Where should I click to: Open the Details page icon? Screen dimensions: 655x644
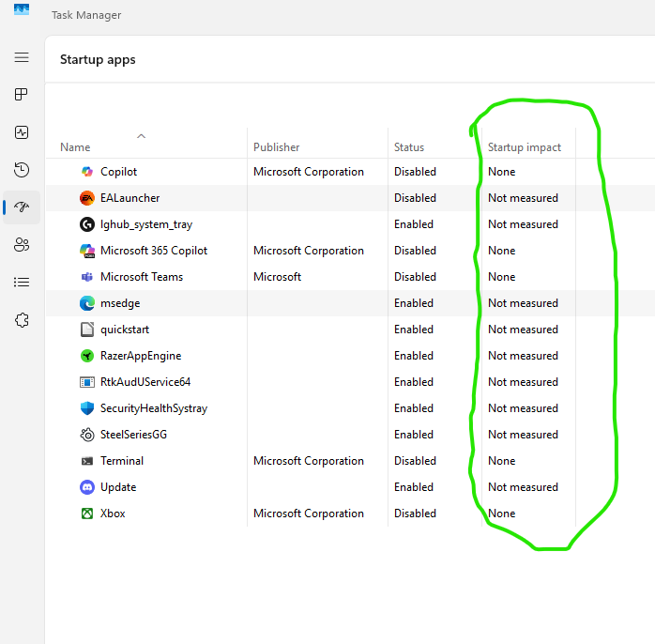click(x=22, y=282)
